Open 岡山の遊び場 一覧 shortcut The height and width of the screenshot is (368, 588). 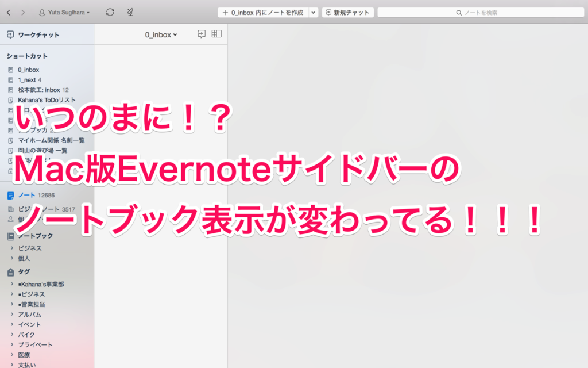[42, 150]
